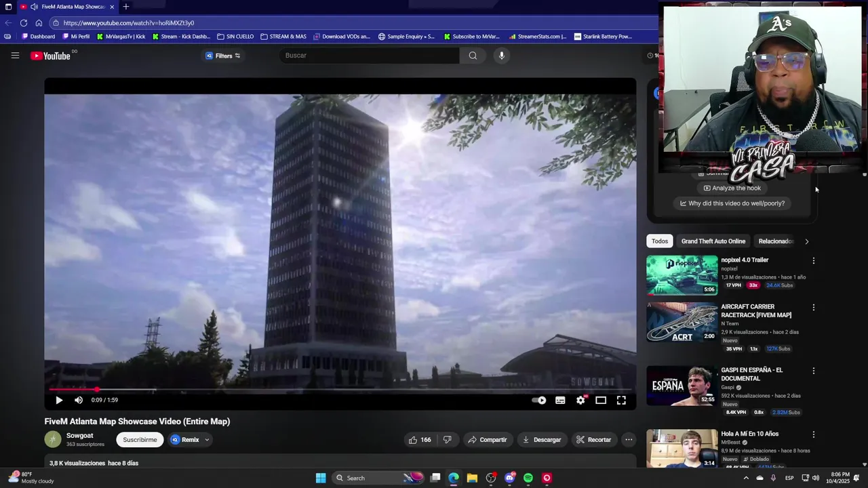Viewport: 868px width, 488px height.
Task: Go to YouTube home via logo
Action: [x=51, y=56]
